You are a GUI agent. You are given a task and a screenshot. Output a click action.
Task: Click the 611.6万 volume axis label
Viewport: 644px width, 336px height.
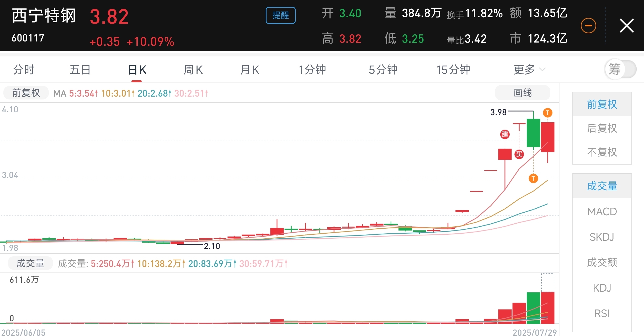(24, 280)
